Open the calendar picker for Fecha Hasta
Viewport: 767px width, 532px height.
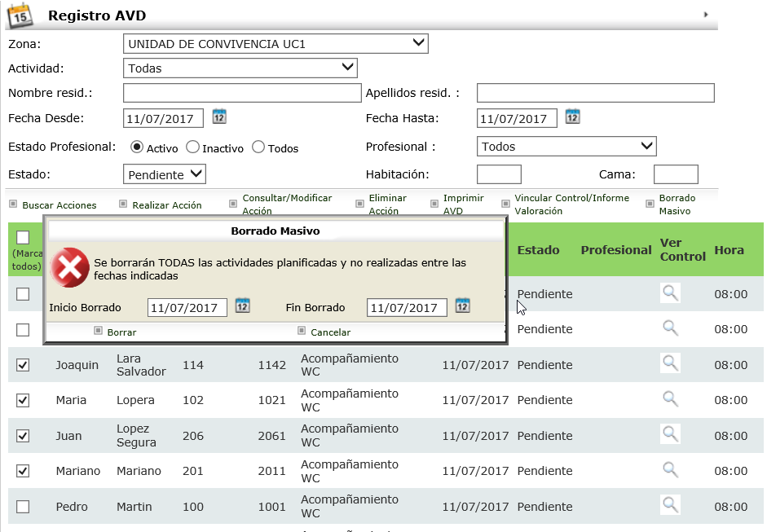(572, 117)
